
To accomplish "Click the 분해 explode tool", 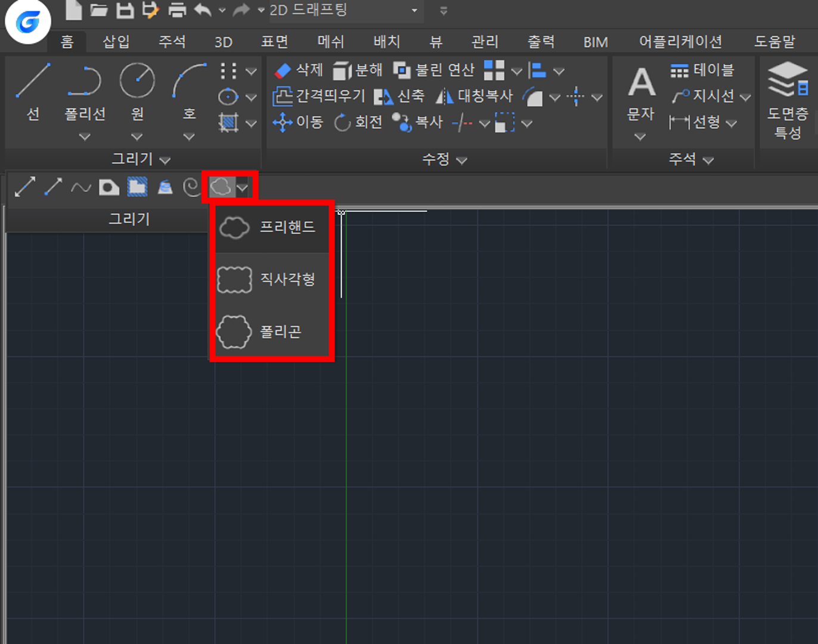I will 357,70.
